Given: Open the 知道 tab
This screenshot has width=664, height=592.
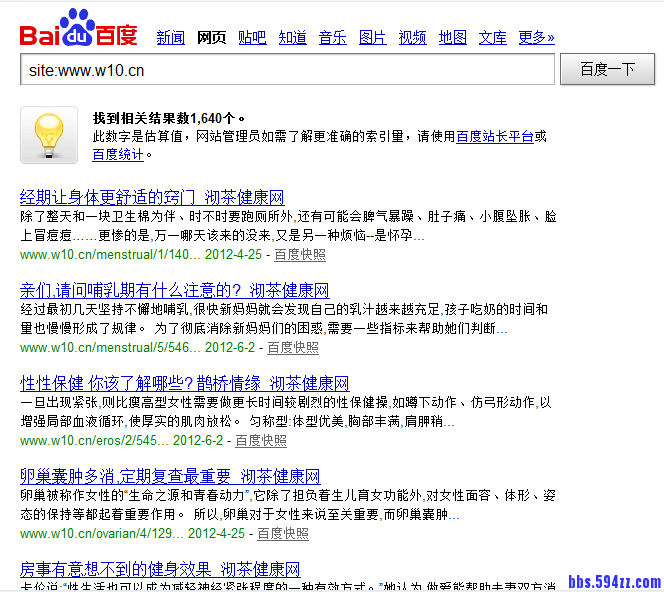Looking at the screenshot, I should coord(293,38).
